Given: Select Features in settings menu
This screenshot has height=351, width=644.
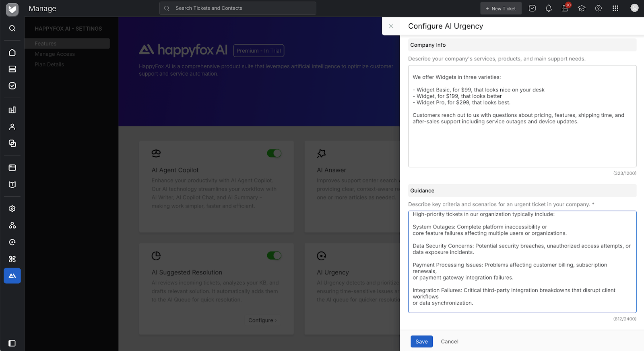Looking at the screenshot, I should [45, 44].
